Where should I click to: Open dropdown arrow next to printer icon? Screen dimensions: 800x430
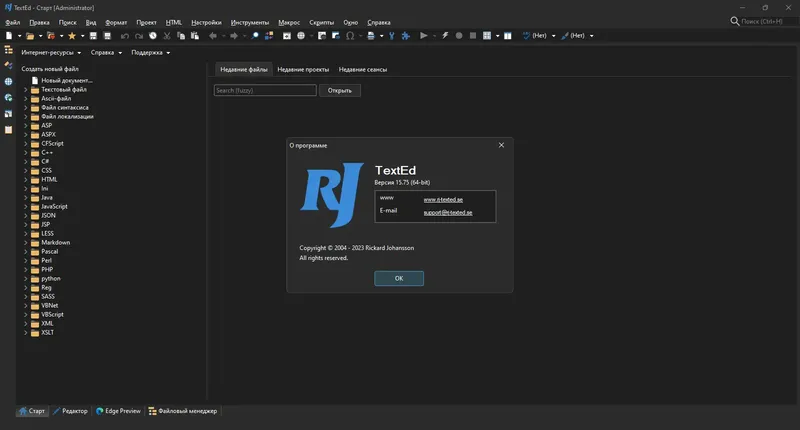(x=382, y=36)
